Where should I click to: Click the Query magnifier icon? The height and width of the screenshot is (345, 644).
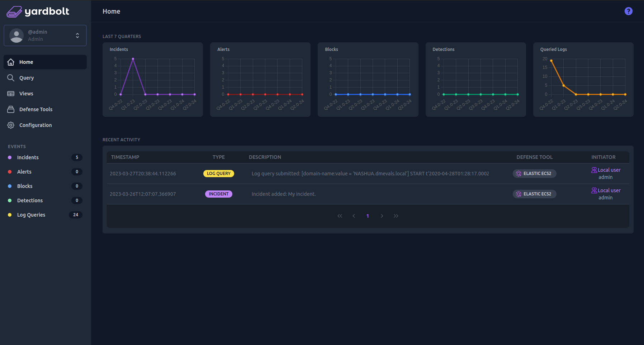[x=11, y=78]
